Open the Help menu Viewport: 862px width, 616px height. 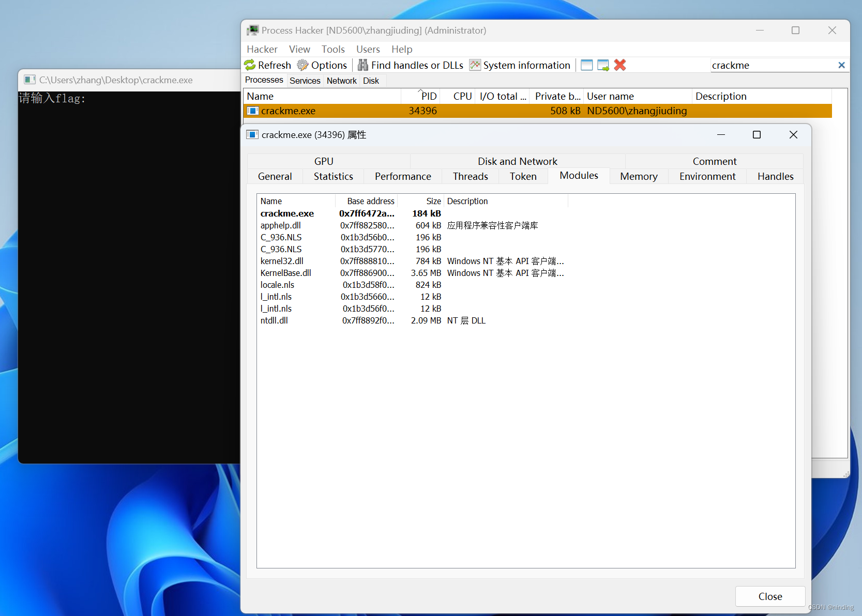[402, 49]
